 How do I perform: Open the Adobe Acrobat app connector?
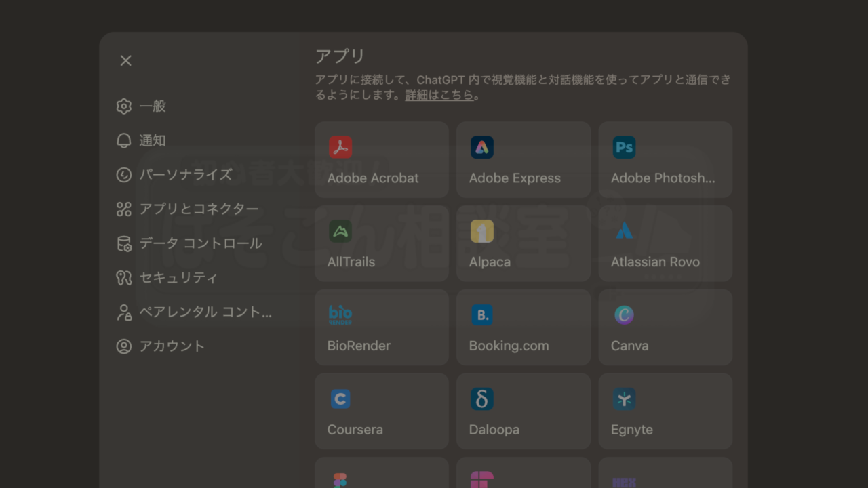381,160
